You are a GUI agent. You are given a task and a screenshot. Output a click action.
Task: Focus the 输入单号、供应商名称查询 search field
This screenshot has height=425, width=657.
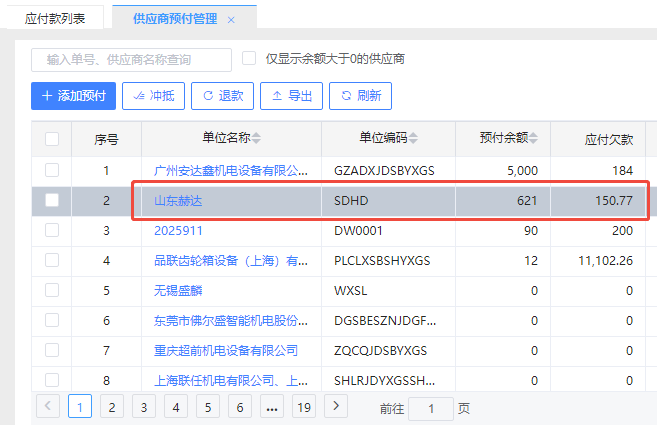pos(131,60)
